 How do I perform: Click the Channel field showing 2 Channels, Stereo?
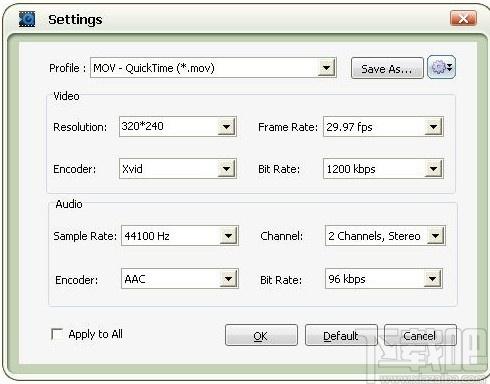tap(385, 236)
